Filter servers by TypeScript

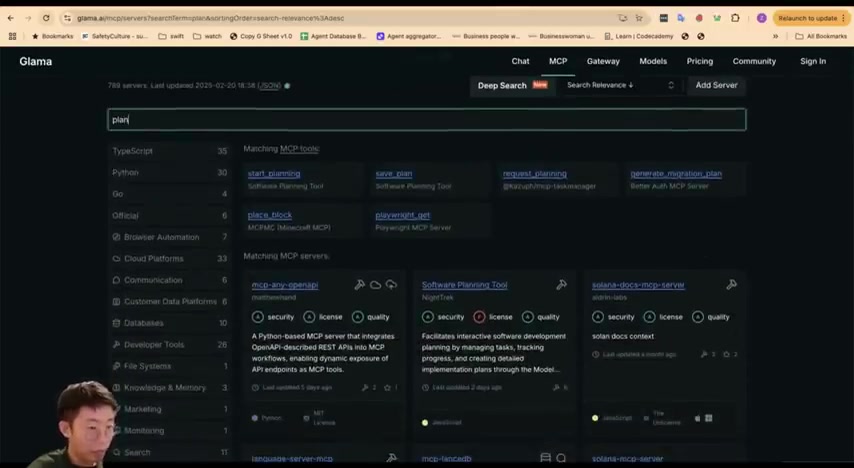tap(169, 151)
